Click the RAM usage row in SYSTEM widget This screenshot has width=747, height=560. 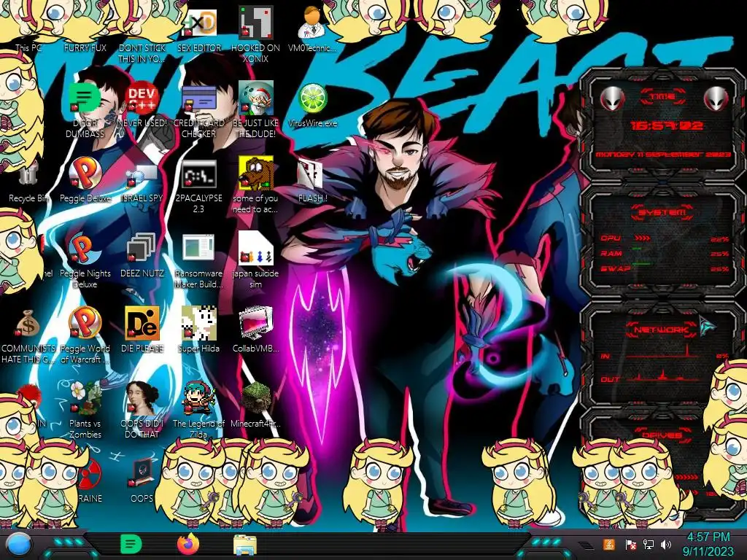[x=664, y=253]
